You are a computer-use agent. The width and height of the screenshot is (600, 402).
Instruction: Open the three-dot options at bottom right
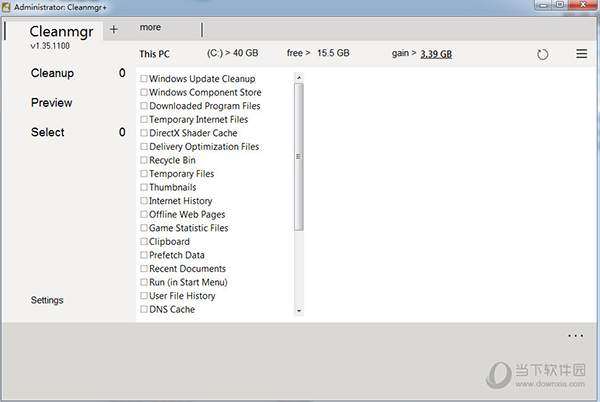tap(575, 336)
